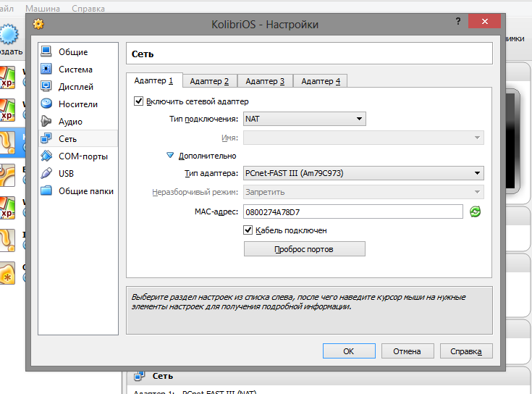This screenshot has width=532, height=394.
Task: Select the Общие папки folder icon
Action: point(46,190)
